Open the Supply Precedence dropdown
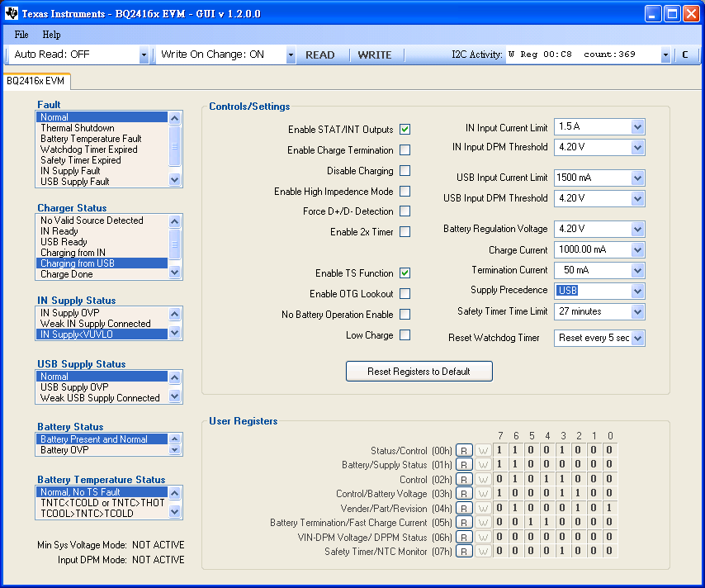The image size is (705, 588). [x=637, y=291]
